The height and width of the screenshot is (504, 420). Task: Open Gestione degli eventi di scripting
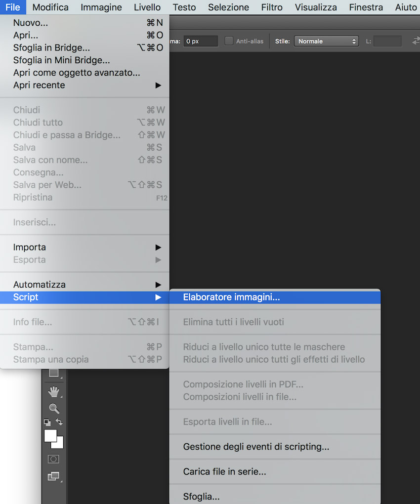point(256,447)
